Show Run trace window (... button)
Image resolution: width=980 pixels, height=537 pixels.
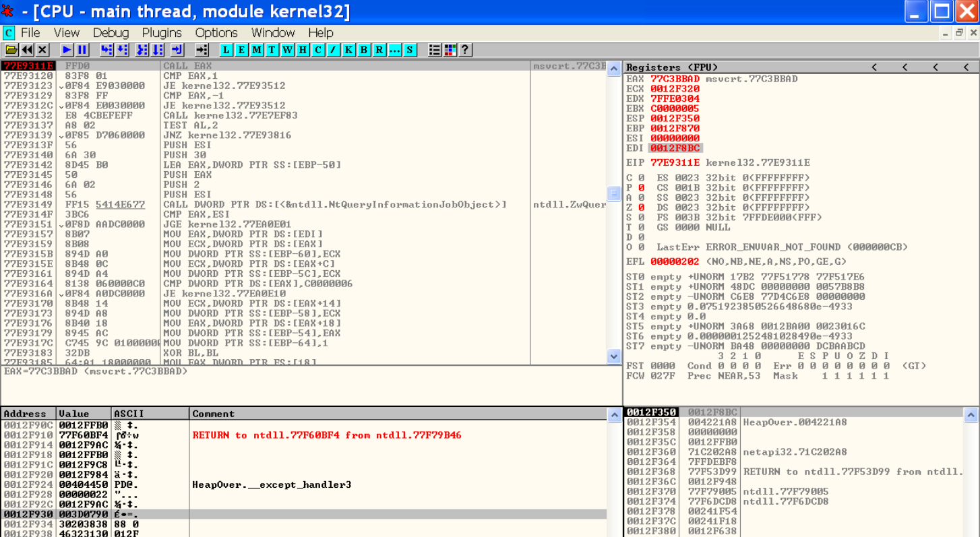395,50
